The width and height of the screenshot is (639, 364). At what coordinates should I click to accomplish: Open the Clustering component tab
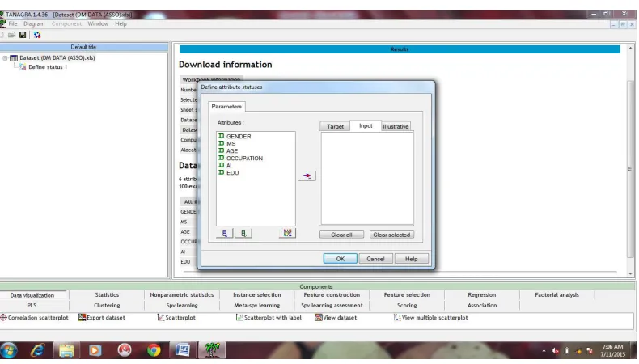pos(107,305)
